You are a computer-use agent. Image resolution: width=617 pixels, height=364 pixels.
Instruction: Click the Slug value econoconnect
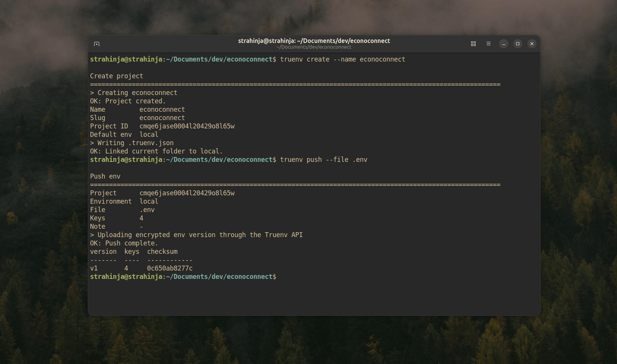pos(162,118)
